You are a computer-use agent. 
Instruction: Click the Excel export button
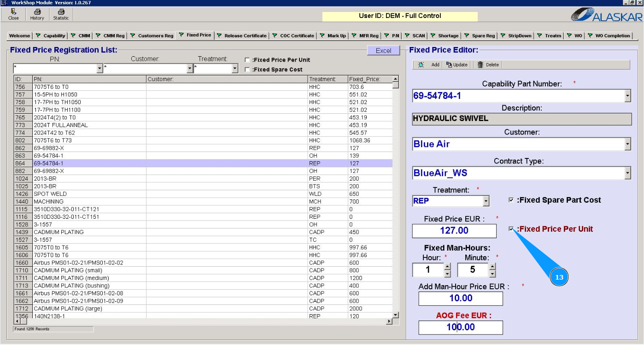(x=383, y=51)
